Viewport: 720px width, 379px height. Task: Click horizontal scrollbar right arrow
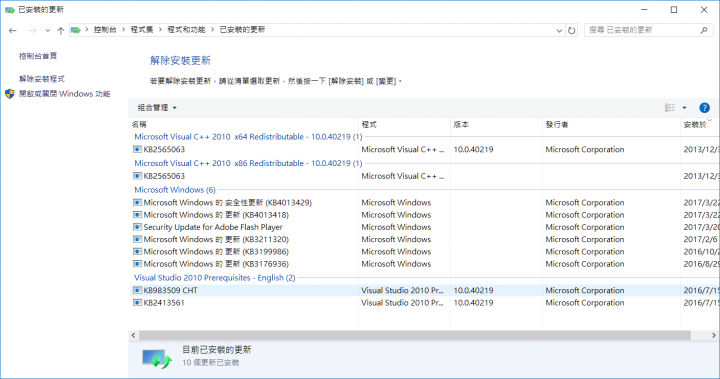tap(714, 335)
